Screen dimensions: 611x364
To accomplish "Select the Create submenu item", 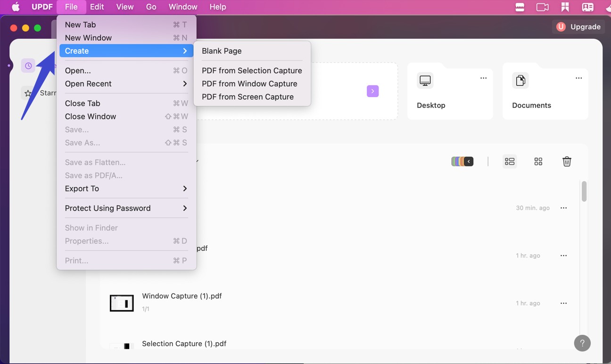I will [126, 51].
